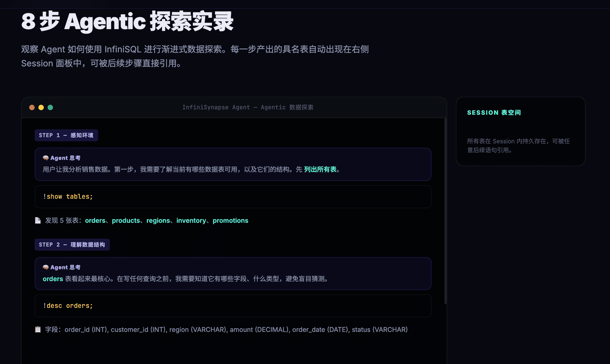Click the agent panel scrollbar track
This screenshot has height=364, width=610.
click(x=446, y=222)
